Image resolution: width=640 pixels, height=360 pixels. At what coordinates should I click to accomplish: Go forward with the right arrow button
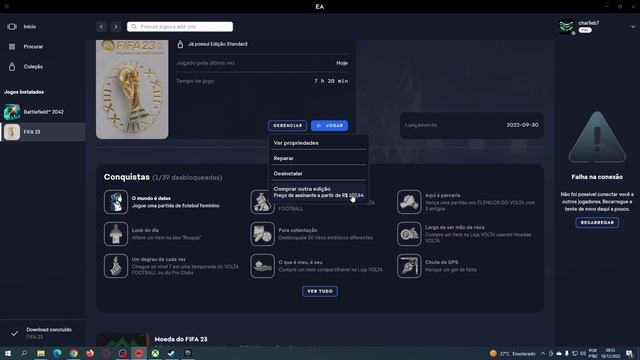point(116,27)
